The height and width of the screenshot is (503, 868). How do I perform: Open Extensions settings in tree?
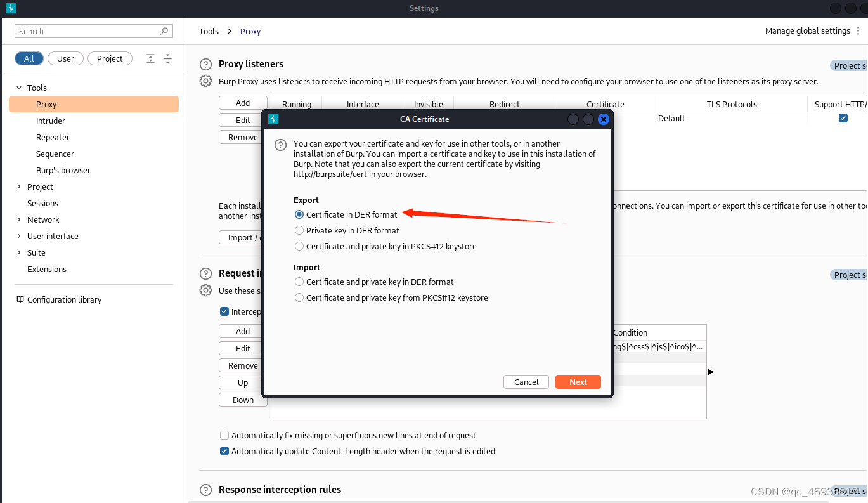(x=47, y=269)
